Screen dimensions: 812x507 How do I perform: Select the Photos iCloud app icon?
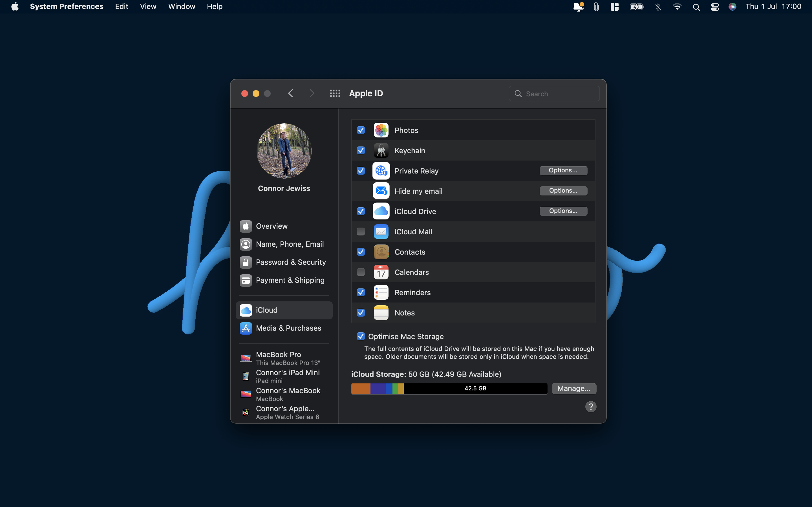381,130
